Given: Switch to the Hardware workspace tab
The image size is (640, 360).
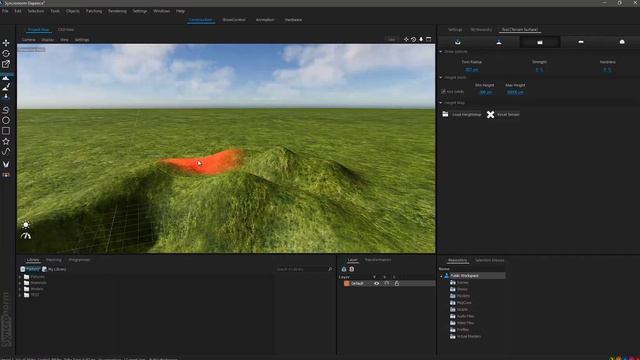Looking at the screenshot, I should pyautogui.click(x=293, y=20).
